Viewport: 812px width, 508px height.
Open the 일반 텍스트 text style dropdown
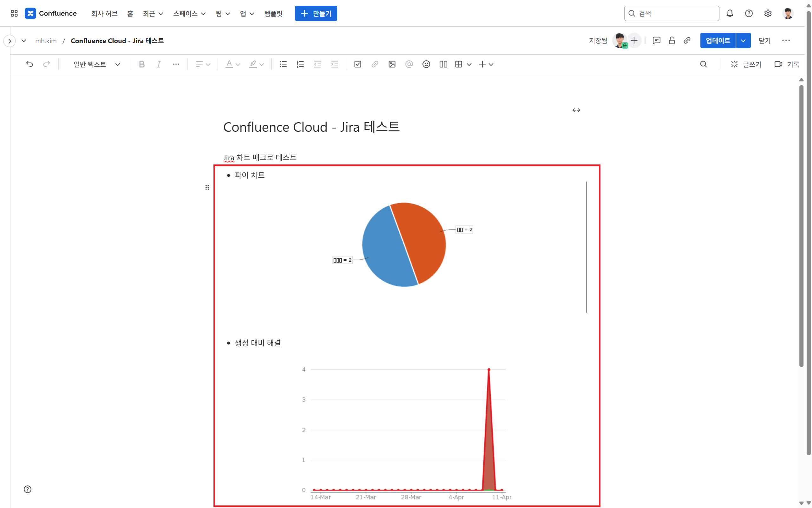pyautogui.click(x=97, y=64)
